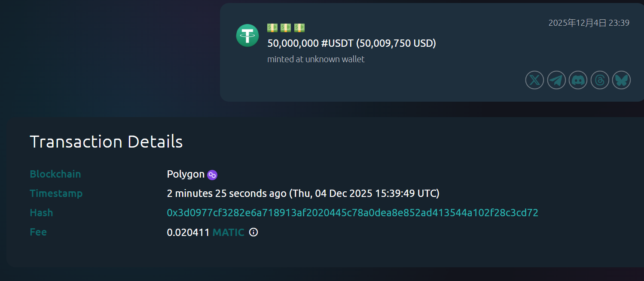This screenshot has width=644, height=281.
Task: Click the Hash field label
Action: click(41, 213)
